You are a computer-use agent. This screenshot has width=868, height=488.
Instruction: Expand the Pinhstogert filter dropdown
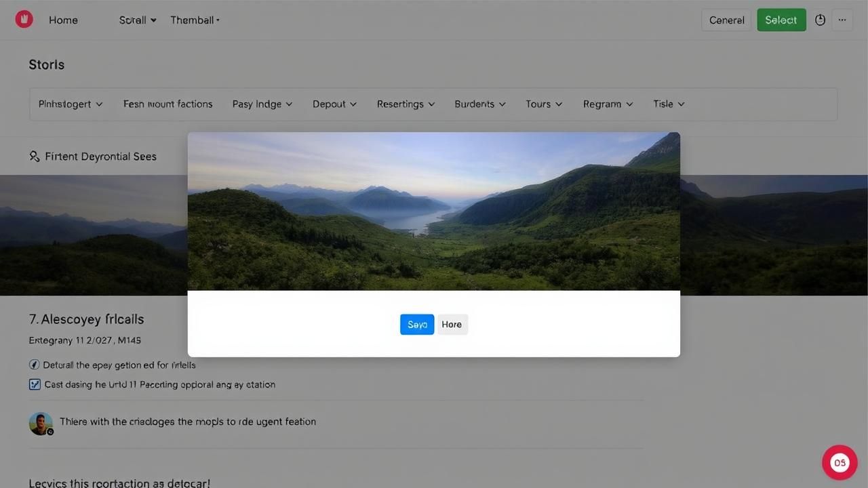pos(71,104)
